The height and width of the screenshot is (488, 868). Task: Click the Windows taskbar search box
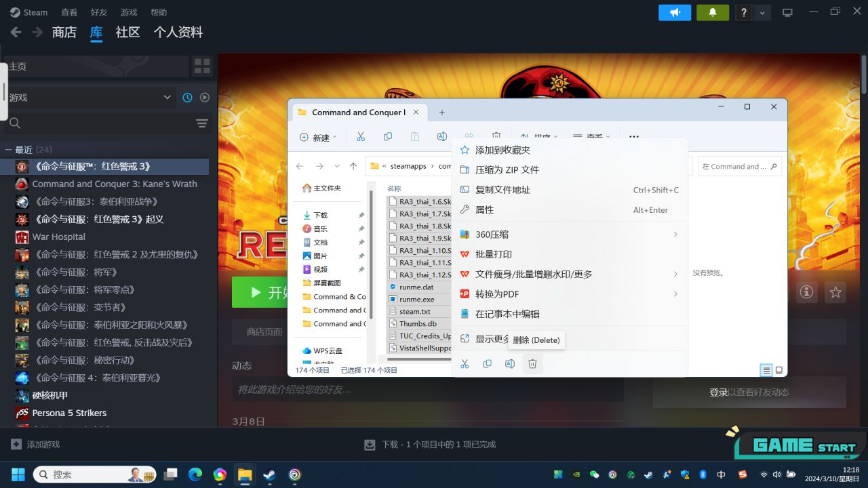[95, 474]
